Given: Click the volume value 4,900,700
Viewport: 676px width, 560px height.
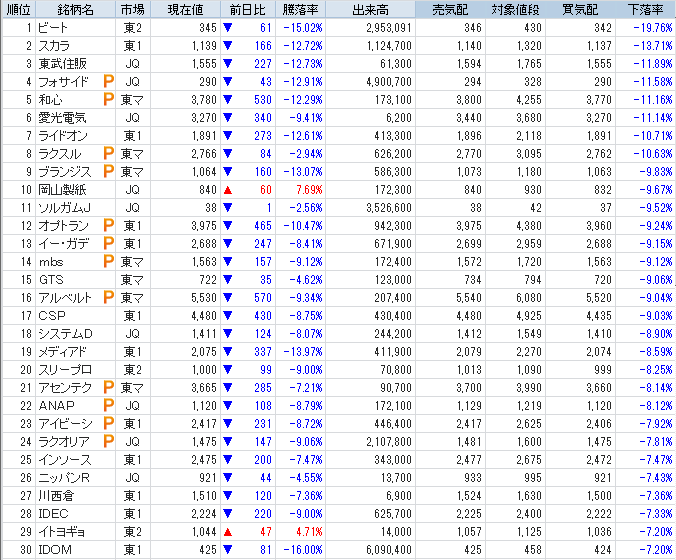Looking at the screenshot, I should click(389, 82).
